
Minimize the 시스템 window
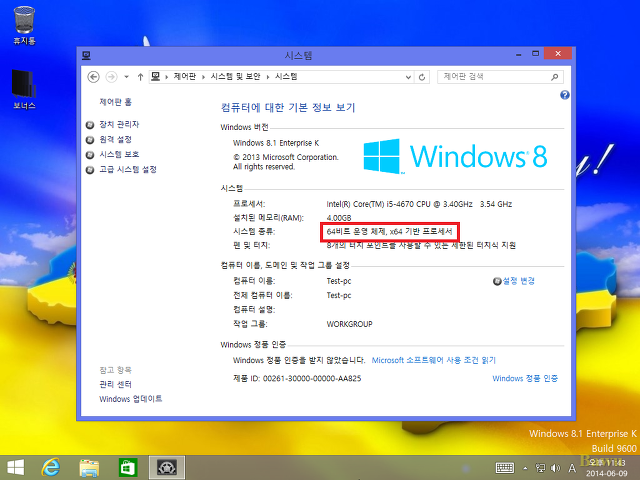[518, 54]
